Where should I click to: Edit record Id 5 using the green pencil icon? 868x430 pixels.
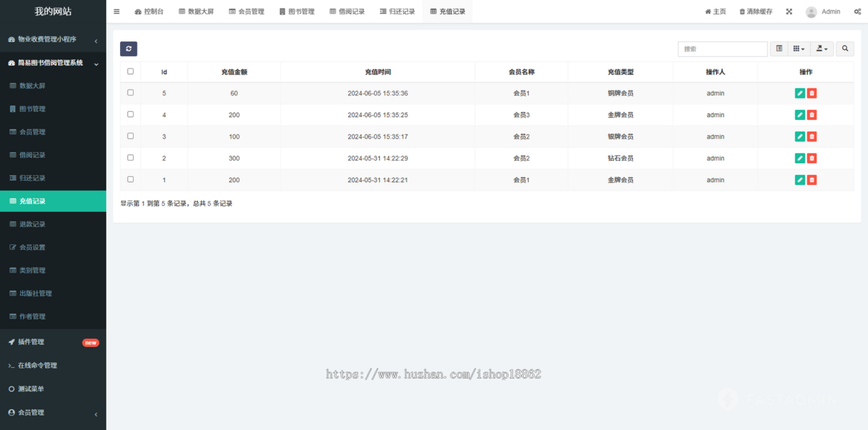[x=799, y=93]
